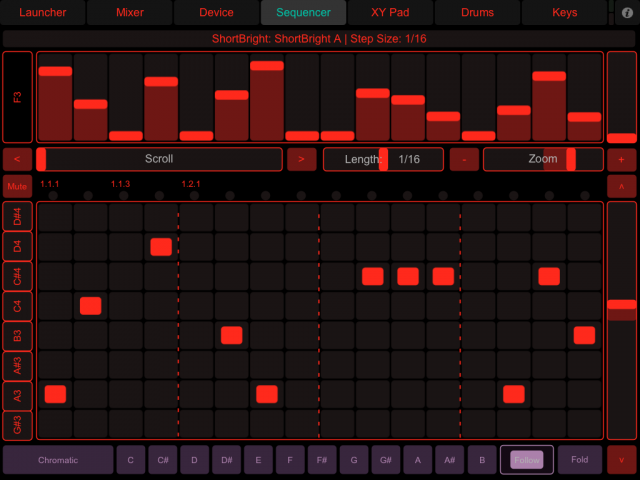Toggle the Mute button

click(17, 187)
